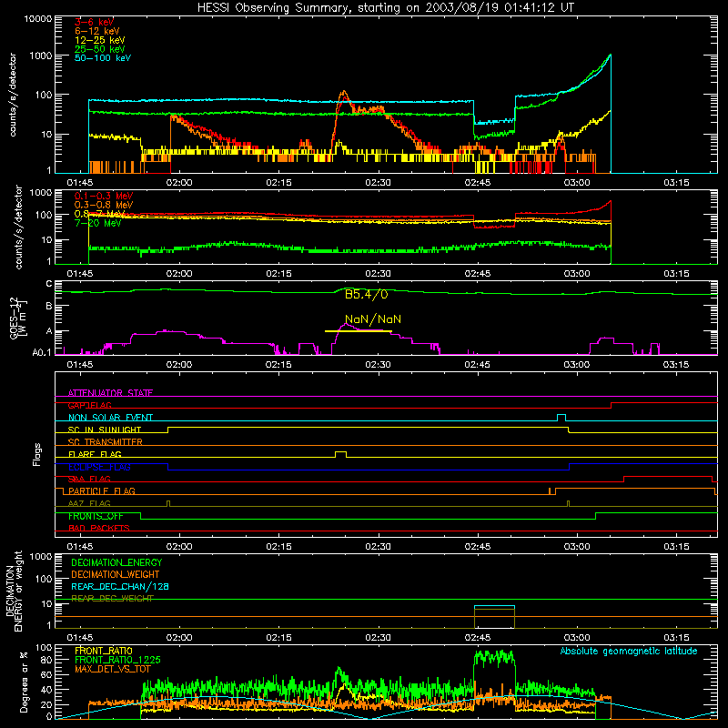The image size is (728, 728).
Task: Select the 50-100 keV legend label
Action: (x=102, y=58)
